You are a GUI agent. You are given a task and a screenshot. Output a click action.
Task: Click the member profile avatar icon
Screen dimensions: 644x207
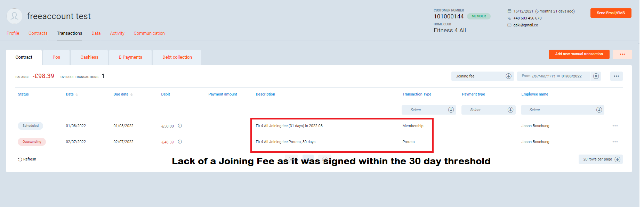(14, 16)
